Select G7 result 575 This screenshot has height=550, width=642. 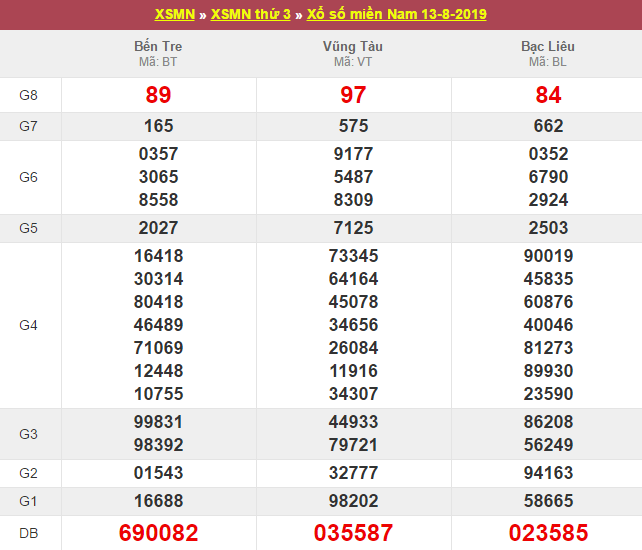tap(353, 126)
